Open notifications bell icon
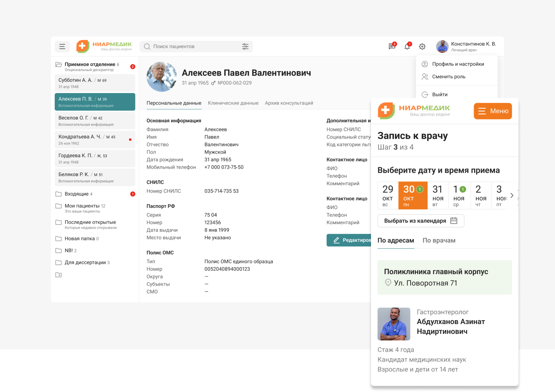Image resolution: width=555 pixels, height=392 pixels. click(407, 46)
